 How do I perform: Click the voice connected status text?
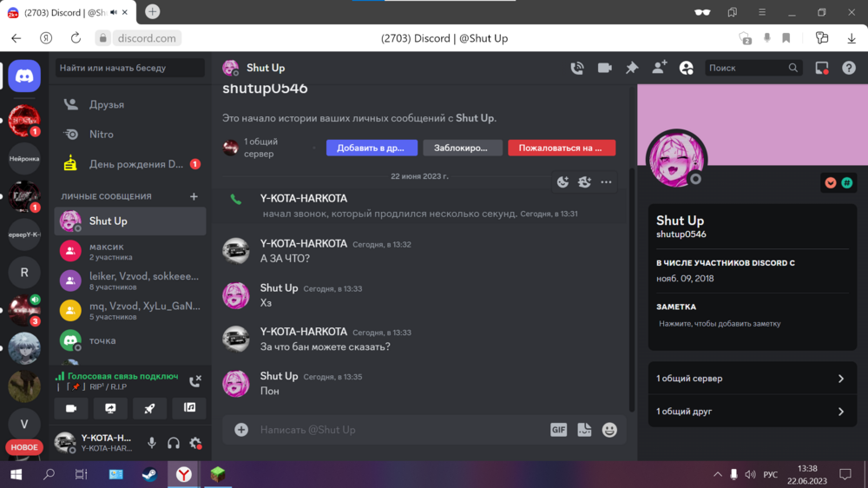122,376
